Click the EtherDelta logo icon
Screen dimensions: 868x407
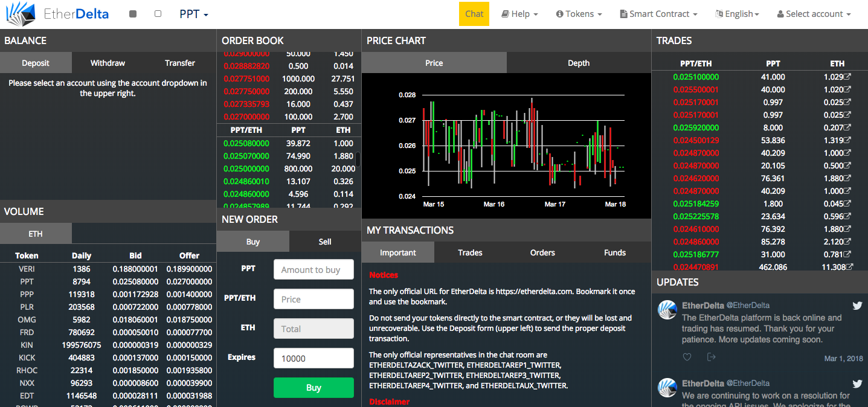click(20, 14)
